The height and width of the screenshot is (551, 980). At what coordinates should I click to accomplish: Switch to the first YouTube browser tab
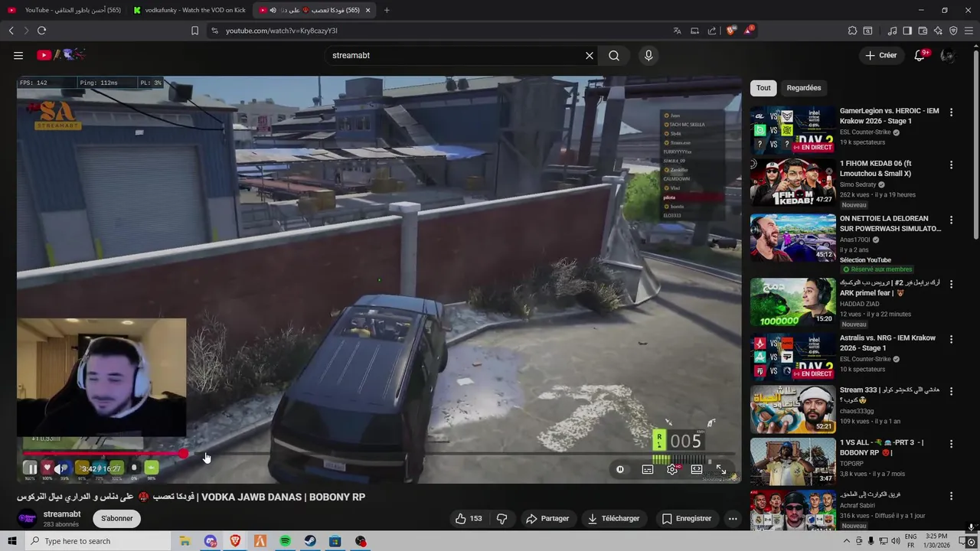66,10
